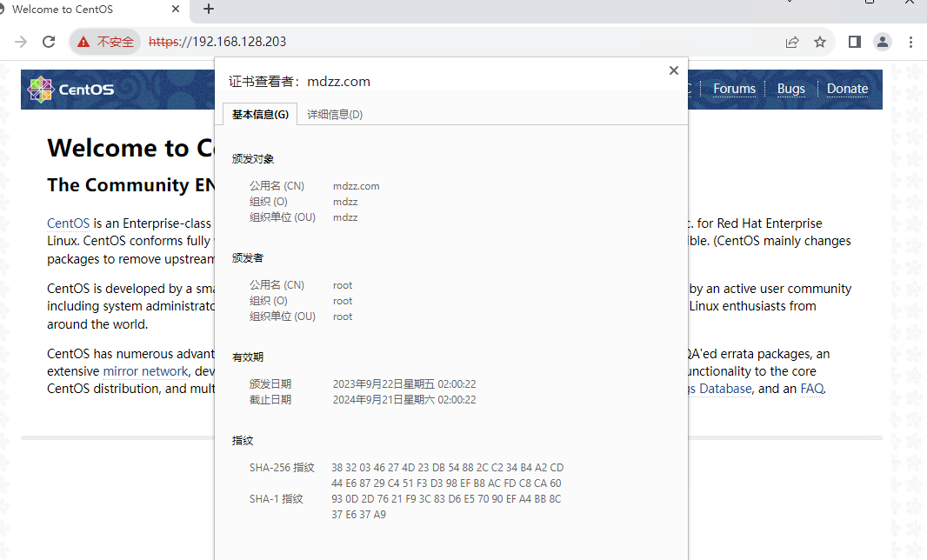Click the SHA-256 指纹 label
927x560 pixels.
(x=282, y=468)
